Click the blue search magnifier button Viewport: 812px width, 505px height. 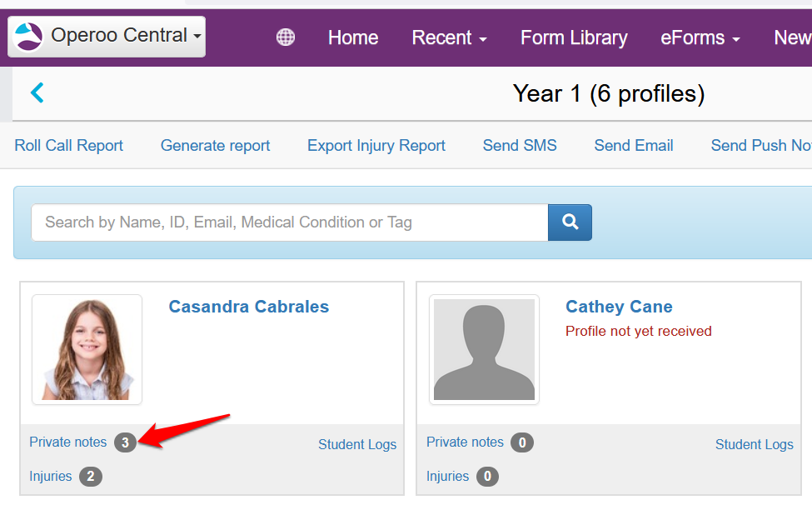570,222
